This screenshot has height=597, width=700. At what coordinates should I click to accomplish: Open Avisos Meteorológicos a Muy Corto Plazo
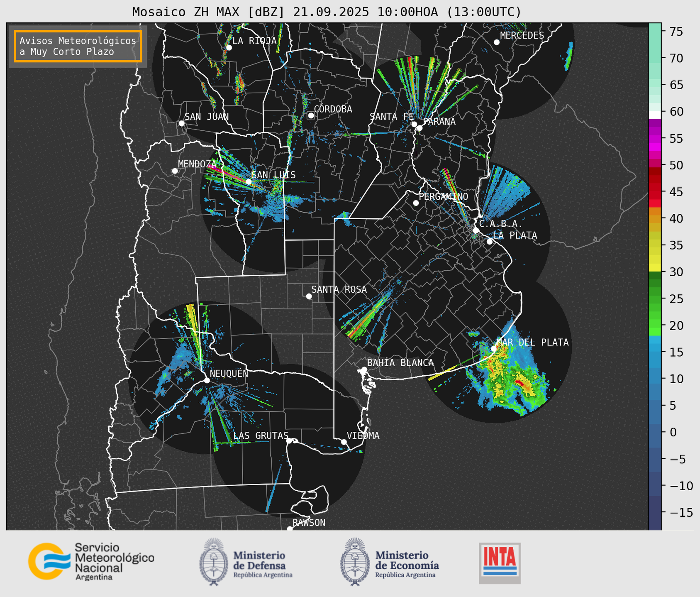click(x=78, y=46)
